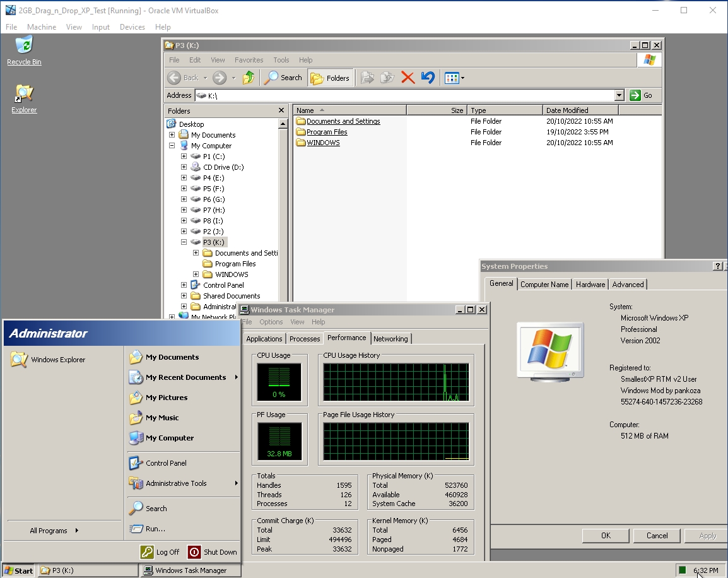Open the Favorites menu in Explorer

249,60
